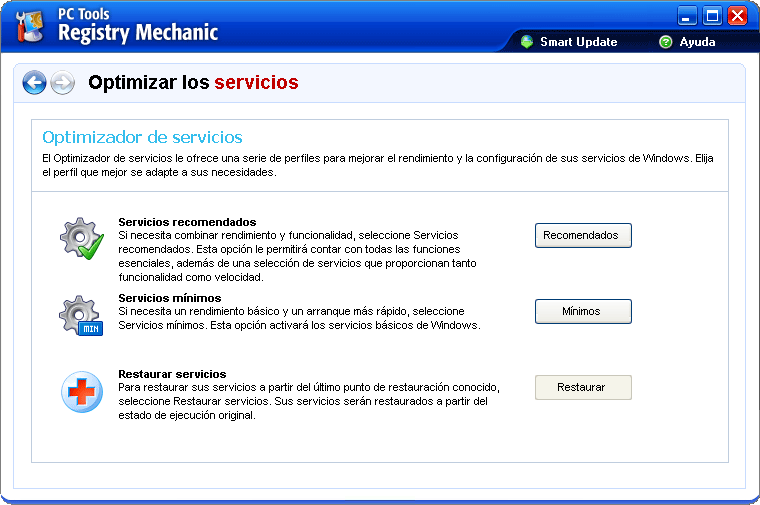
Task: Click the 'Optimizador de servicios' section title
Action: coord(142,137)
